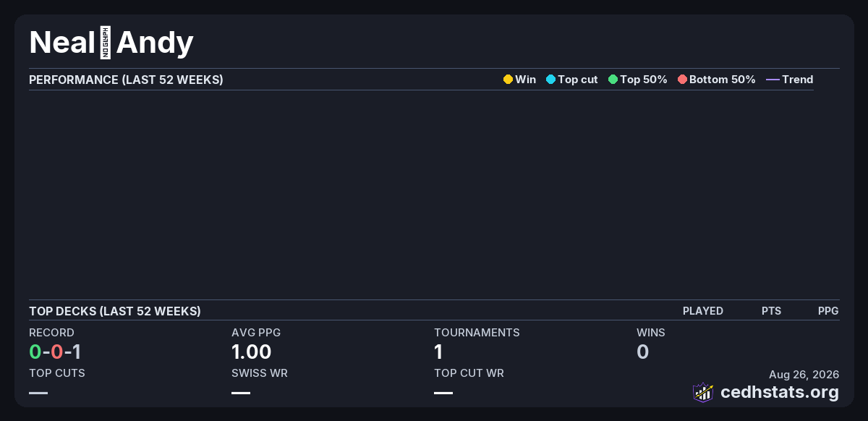Image resolution: width=868 pixels, height=421 pixels.
Task: Click the Top Decks (Last 52 Weeks) heading
Action: click(115, 311)
